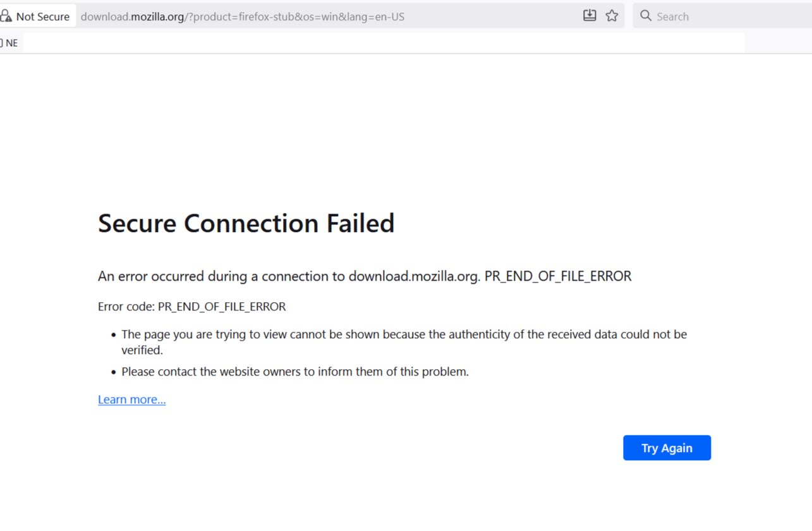Click the download-tray icon in the address bar
The height and width of the screenshot is (531, 812).
(x=590, y=16)
